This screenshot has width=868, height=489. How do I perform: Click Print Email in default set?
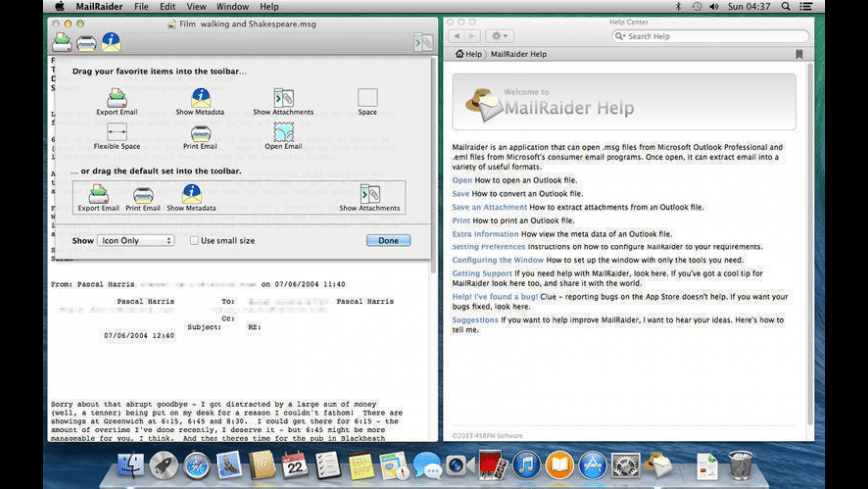[143, 198]
